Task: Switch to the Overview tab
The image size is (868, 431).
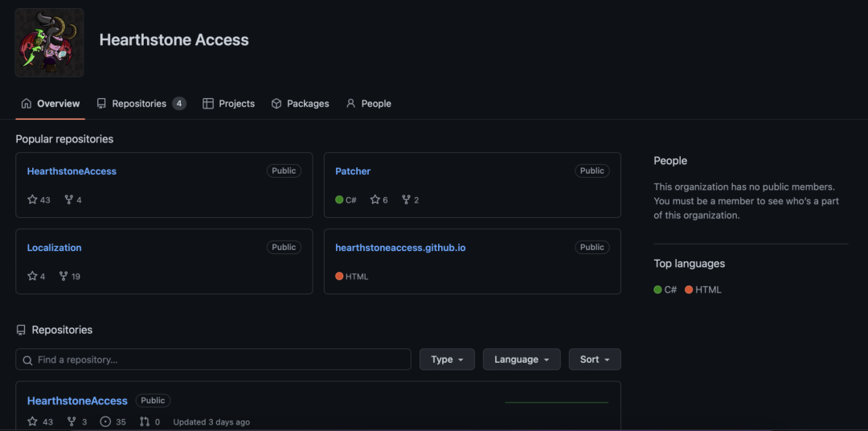Action: (51, 104)
